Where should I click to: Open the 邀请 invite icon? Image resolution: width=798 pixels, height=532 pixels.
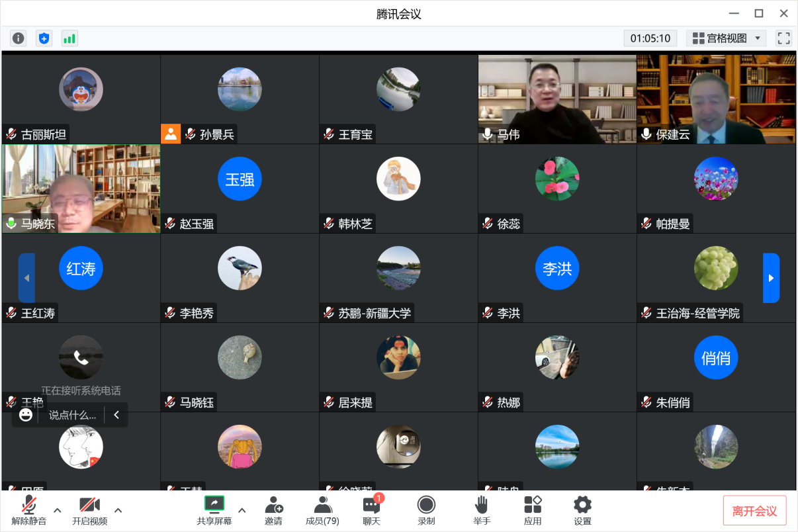pos(273,510)
